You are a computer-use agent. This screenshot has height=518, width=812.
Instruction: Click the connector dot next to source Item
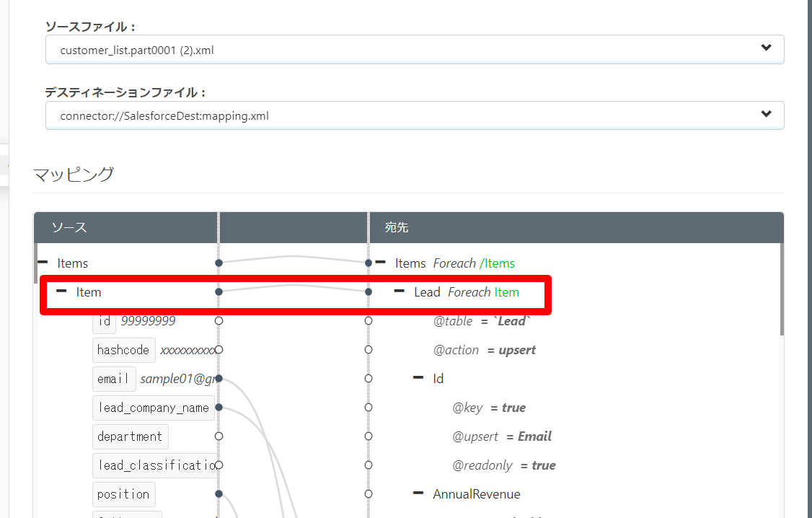219,292
